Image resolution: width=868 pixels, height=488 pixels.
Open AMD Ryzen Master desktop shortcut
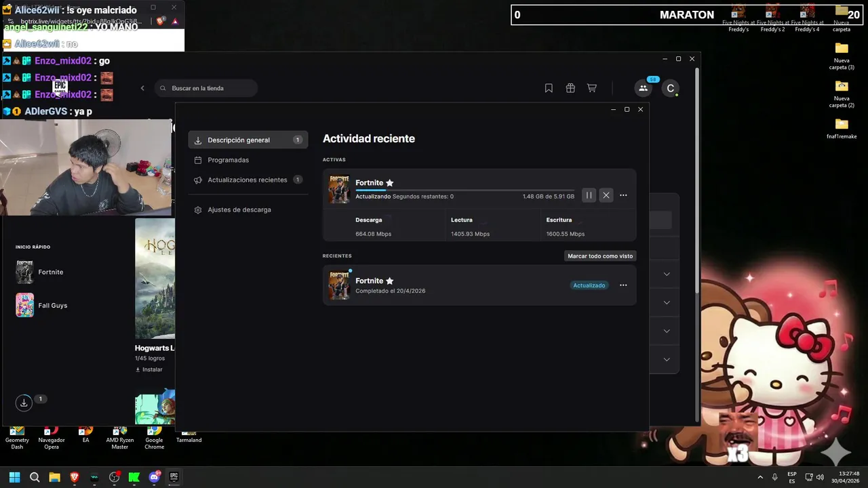point(120,438)
